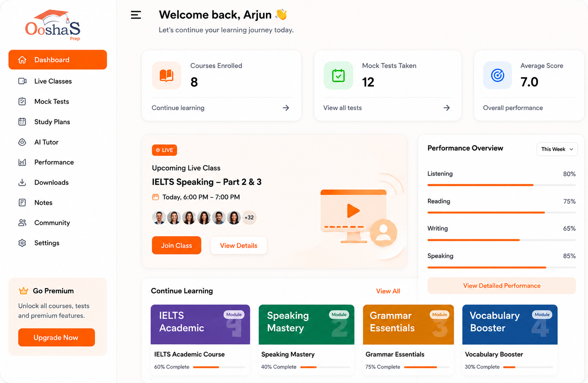This screenshot has width=588, height=383.
Task: Open the IELTS Academic course thumbnail
Action: tap(200, 324)
